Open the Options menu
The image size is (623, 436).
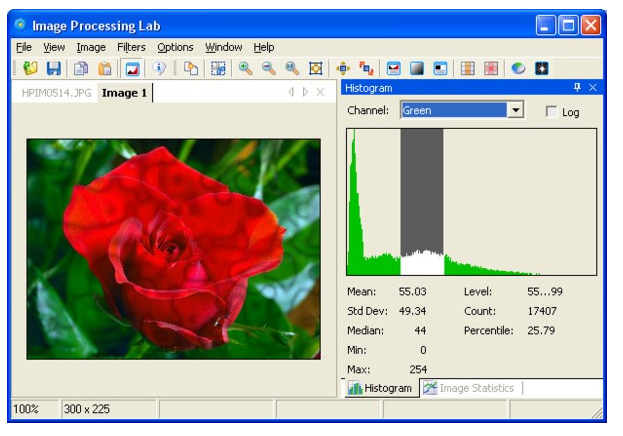[175, 47]
